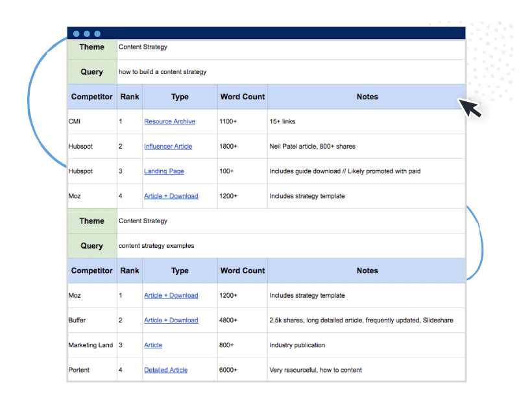
Task: Select the rank '1' cell in the CMI row
Action: [130, 121]
